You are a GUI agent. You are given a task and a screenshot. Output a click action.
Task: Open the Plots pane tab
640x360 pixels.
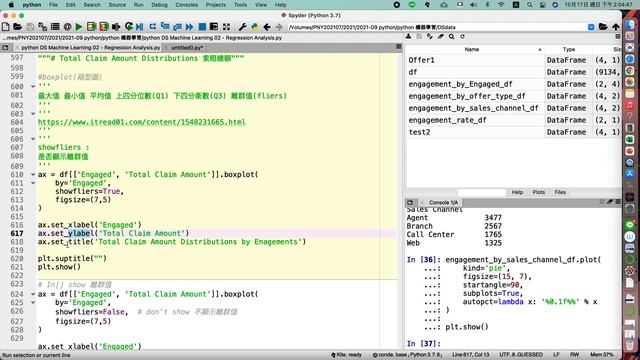[x=538, y=192]
